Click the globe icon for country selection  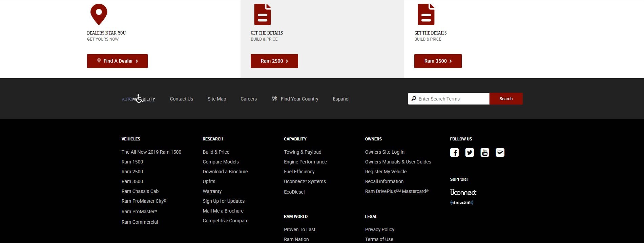tap(274, 98)
